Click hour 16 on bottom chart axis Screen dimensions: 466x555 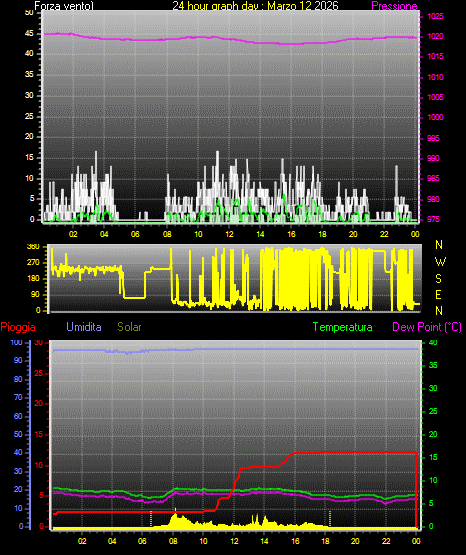(x=295, y=541)
